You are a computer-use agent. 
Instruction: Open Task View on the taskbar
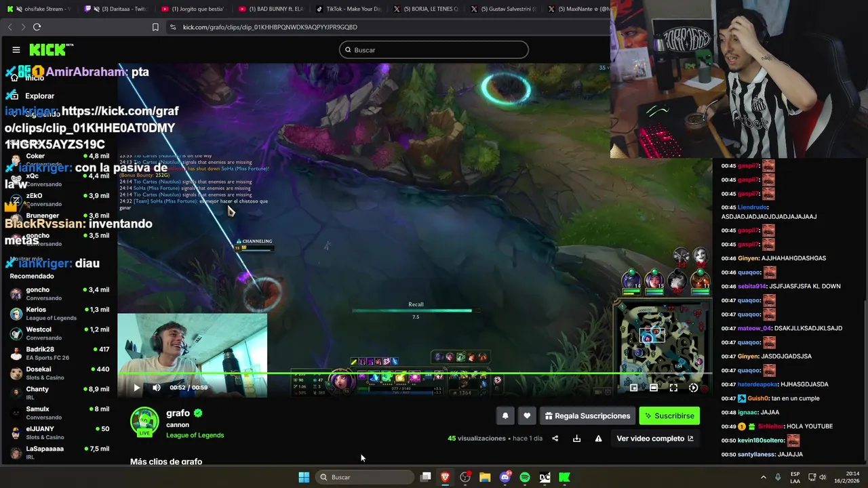pyautogui.click(x=426, y=477)
